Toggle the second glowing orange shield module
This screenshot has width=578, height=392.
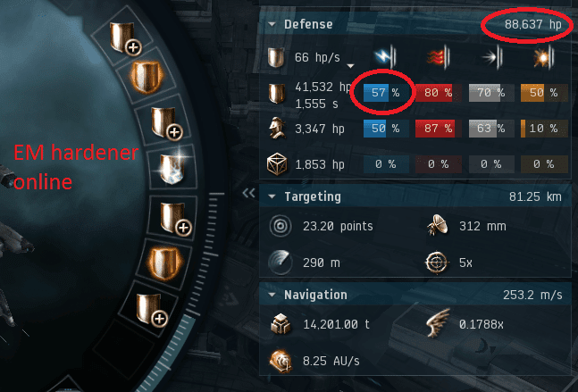(x=164, y=263)
